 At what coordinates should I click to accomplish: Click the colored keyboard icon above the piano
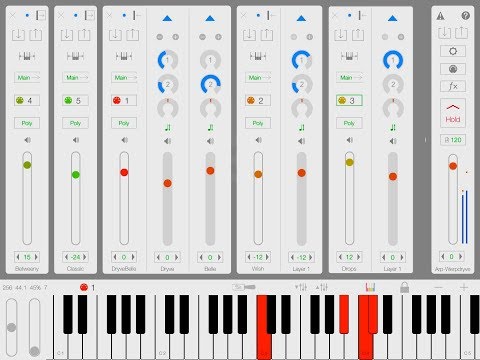(x=370, y=287)
